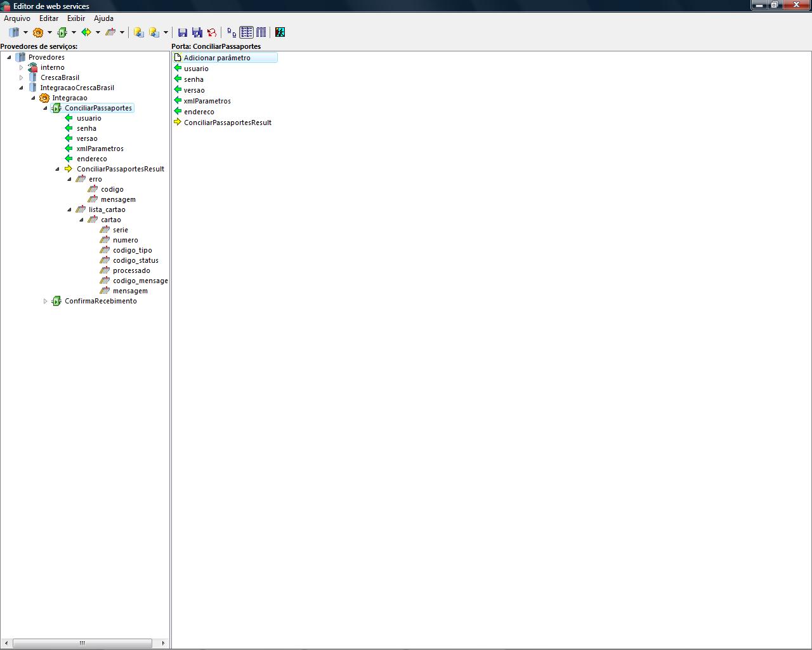
Task: Switch to small icons view
Action: point(232,32)
